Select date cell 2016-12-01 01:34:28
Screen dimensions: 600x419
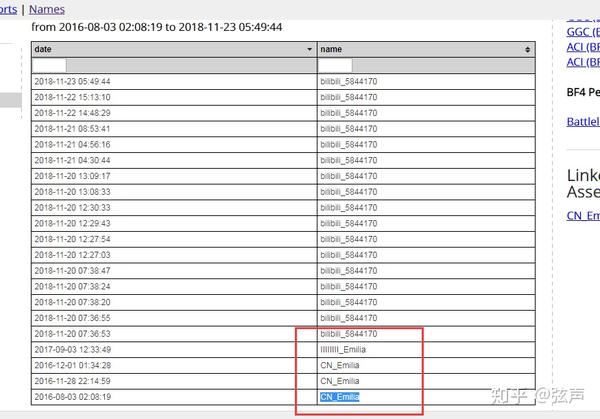[174, 365]
